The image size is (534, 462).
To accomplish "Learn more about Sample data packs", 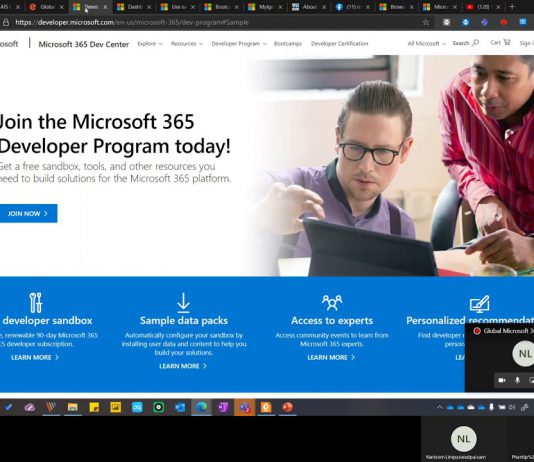I will coord(183,366).
